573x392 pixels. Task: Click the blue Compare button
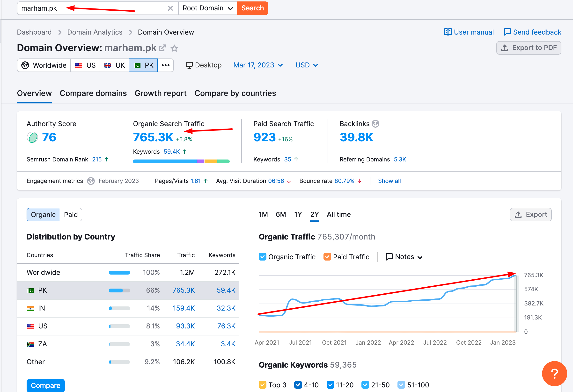pyautogui.click(x=46, y=385)
